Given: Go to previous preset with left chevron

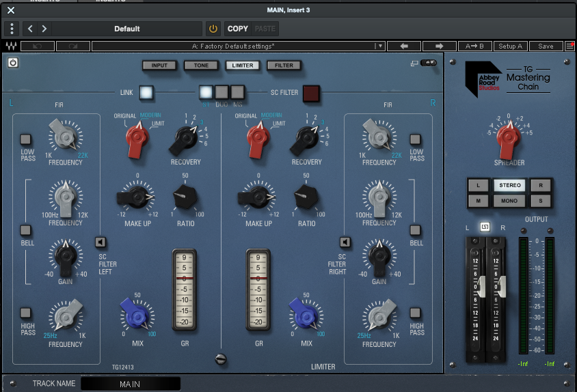Looking at the screenshot, I should [30, 29].
